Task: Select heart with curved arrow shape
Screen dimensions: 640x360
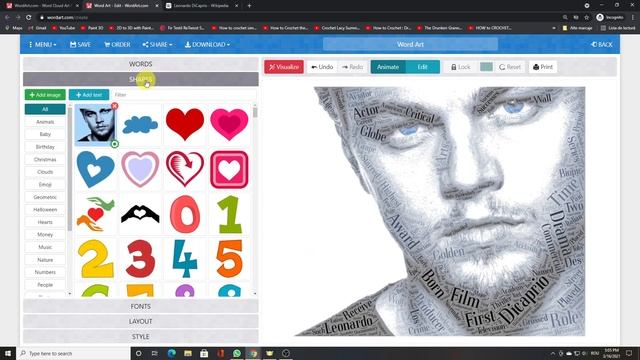Action: click(x=185, y=169)
